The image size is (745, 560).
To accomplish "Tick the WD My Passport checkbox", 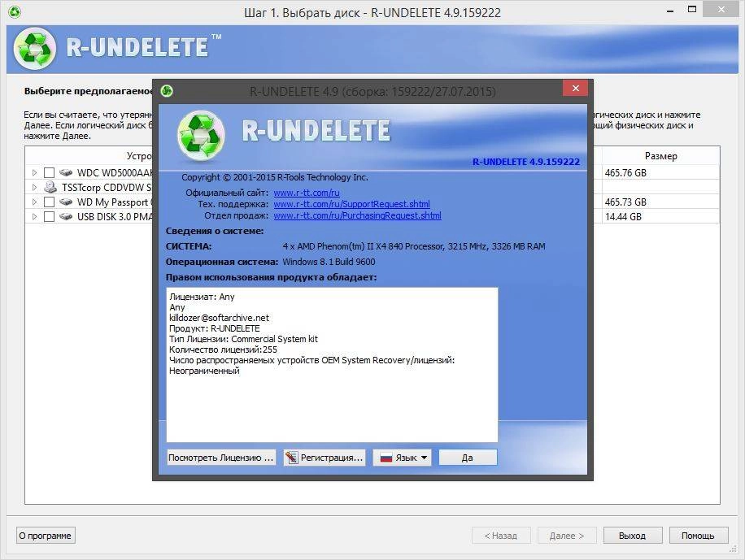I will (49, 202).
